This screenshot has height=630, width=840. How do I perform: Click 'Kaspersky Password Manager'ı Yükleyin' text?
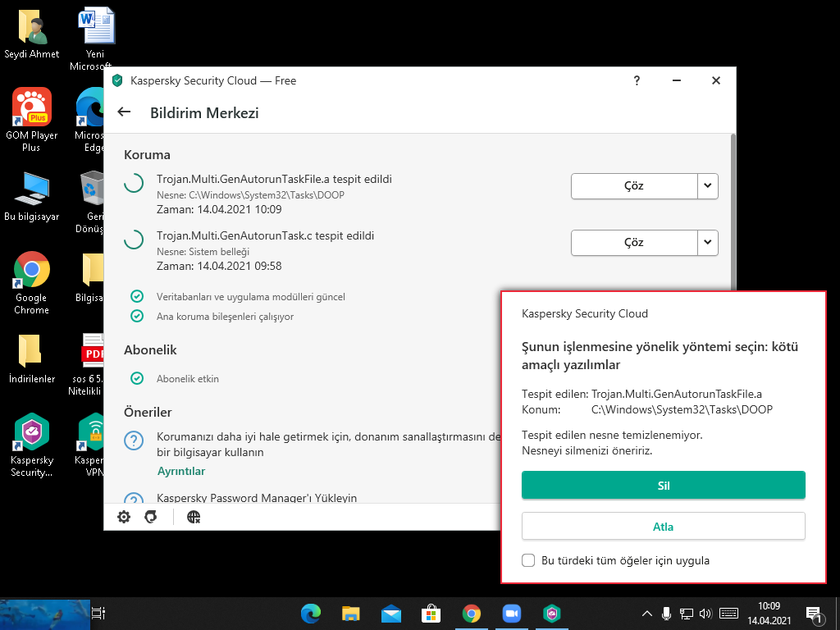(257, 498)
